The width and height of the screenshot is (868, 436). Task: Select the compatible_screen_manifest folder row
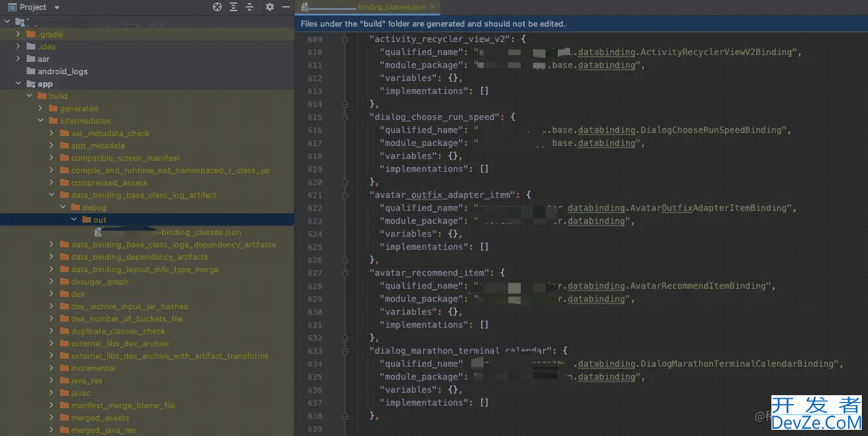tap(147, 158)
